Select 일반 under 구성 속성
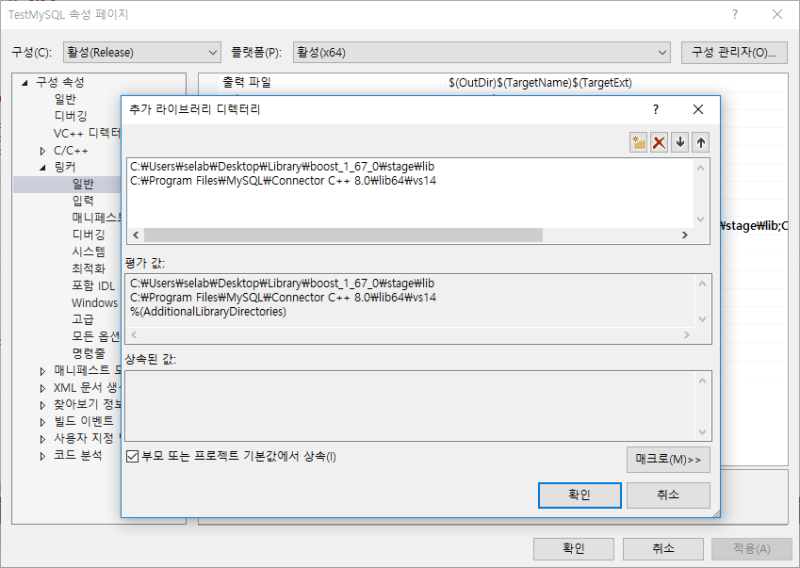The image size is (800, 568). (65, 99)
